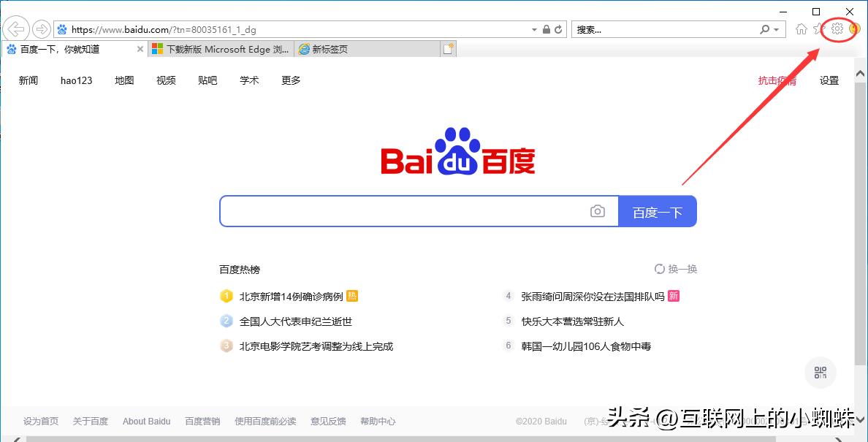Image resolution: width=868 pixels, height=442 pixels.
Task: Open the 意见反馈 feedback link
Action: 327,421
